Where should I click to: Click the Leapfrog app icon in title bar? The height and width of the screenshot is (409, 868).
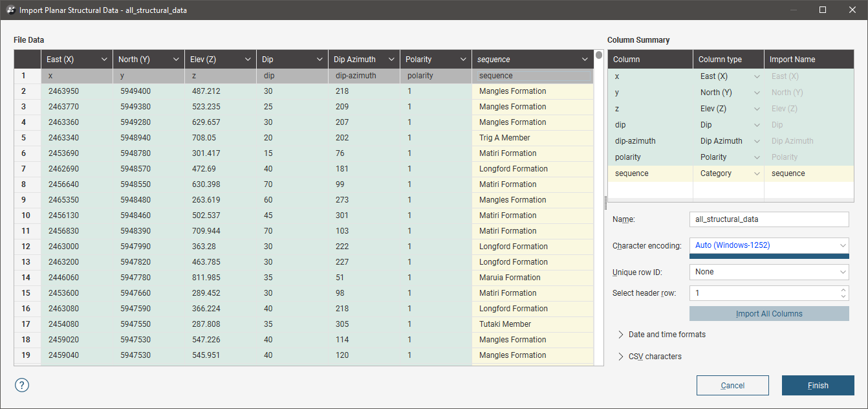tap(11, 10)
